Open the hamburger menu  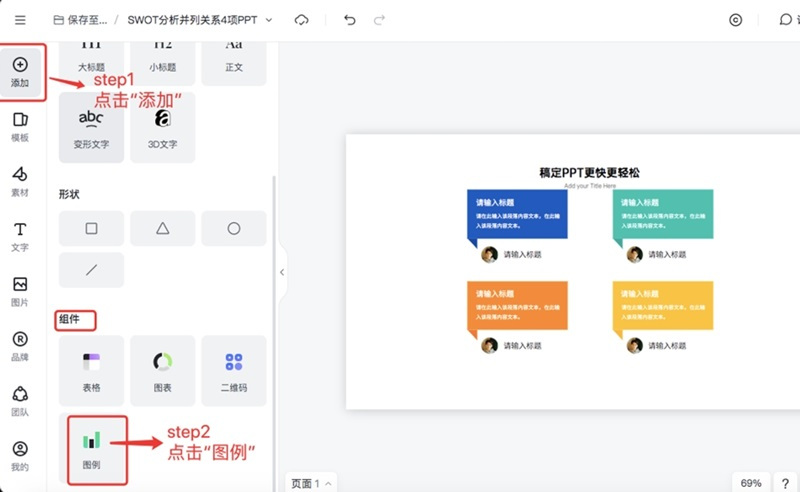coord(20,20)
